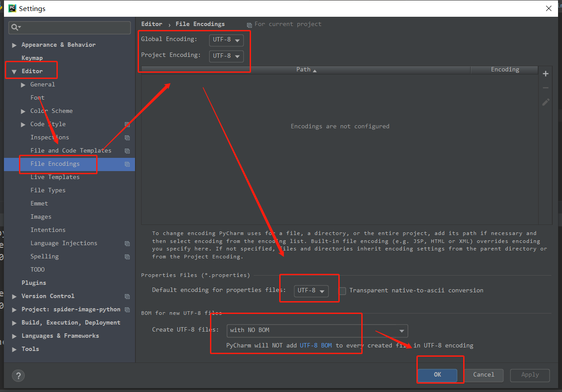Collapse the Editor section
This screenshot has height=392, width=562.
click(14, 71)
